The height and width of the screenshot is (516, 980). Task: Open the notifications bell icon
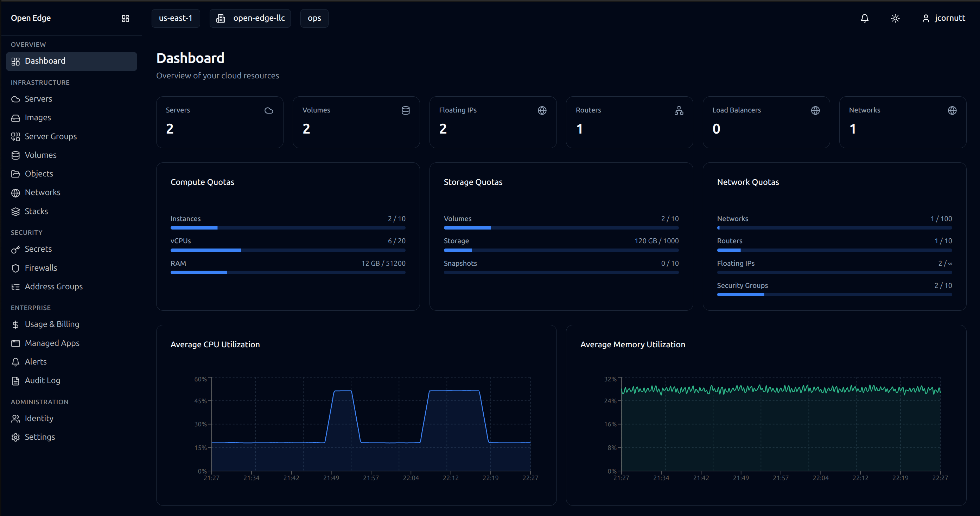(x=864, y=18)
